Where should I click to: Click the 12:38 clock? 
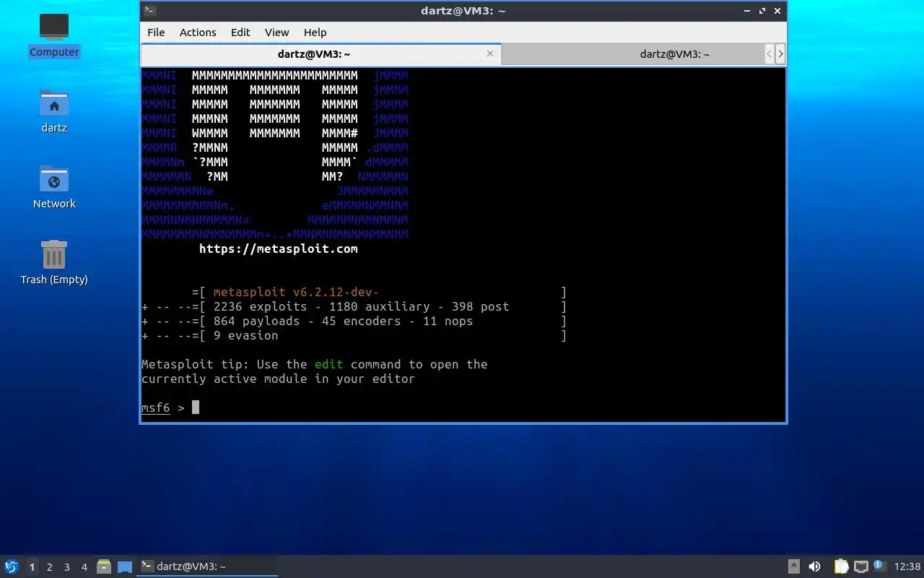(x=907, y=566)
